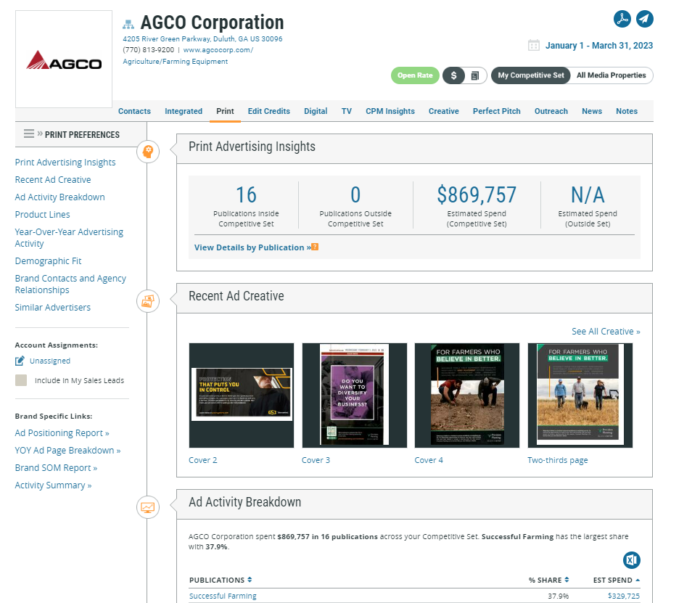The width and height of the screenshot is (700, 603).
Task: Switch to the Outreach tab
Action: point(551,111)
